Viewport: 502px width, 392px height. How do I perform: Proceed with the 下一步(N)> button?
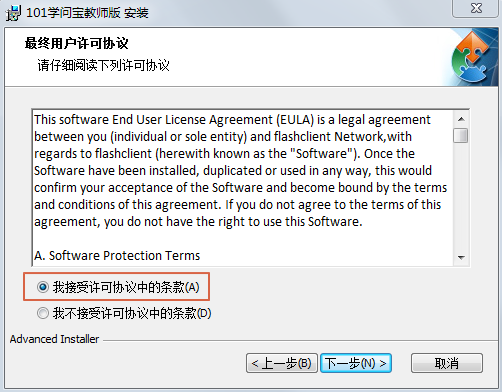pos(356,363)
